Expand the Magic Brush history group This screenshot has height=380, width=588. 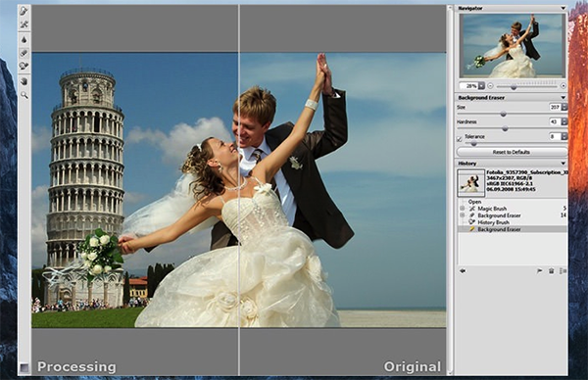[x=462, y=209]
